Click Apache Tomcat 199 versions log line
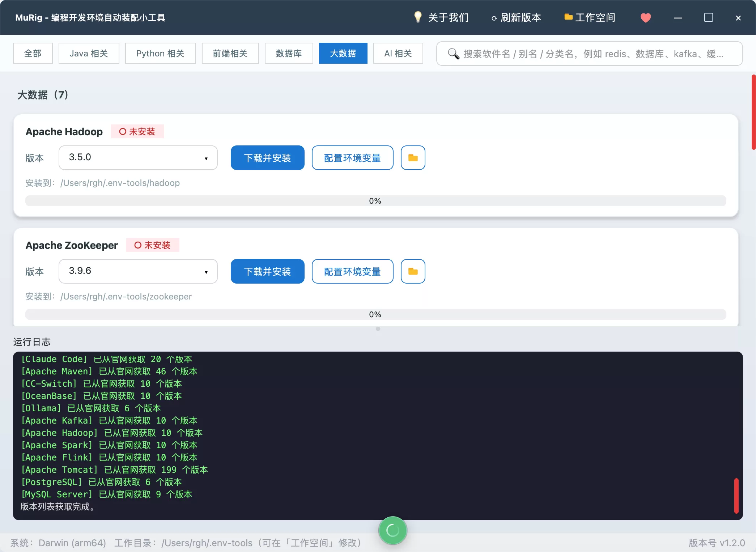The height and width of the screenshot is (552, 756). coord(114,470)
